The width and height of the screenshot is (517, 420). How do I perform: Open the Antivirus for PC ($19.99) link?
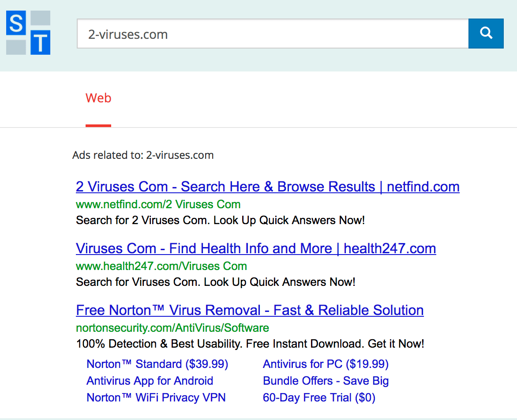tap(326, 364)
